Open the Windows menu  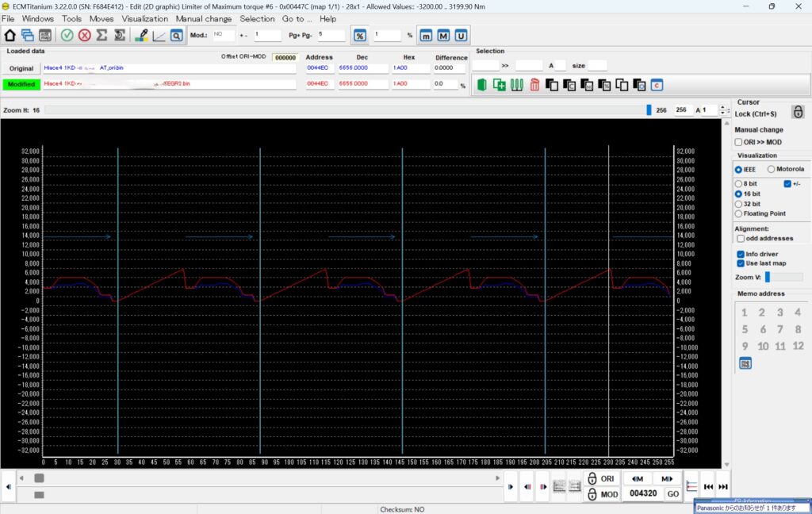click(x=38, y=19)
